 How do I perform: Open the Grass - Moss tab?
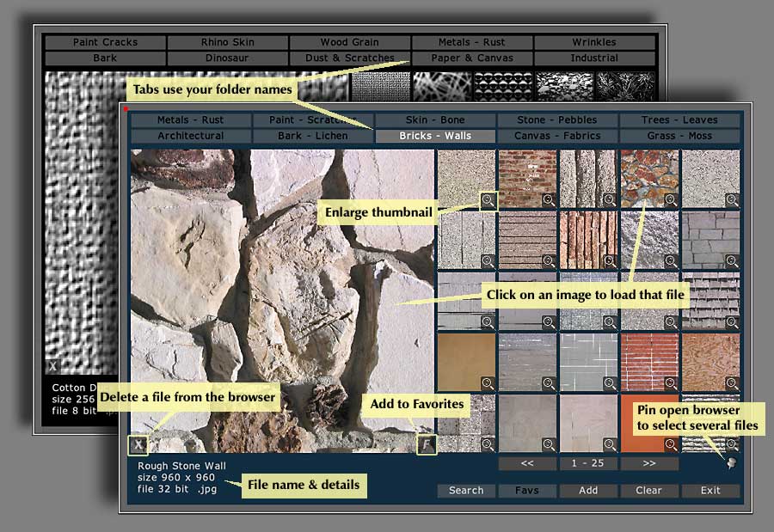[679, 136]
